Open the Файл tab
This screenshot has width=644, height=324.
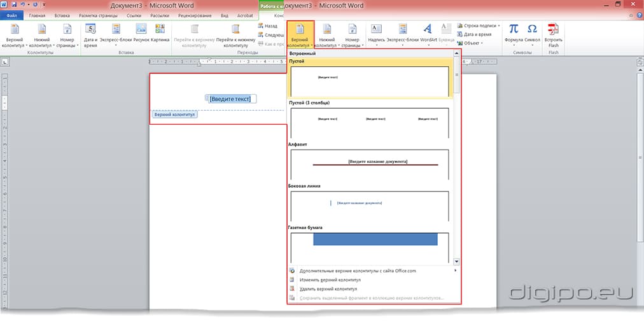point(12,15)
